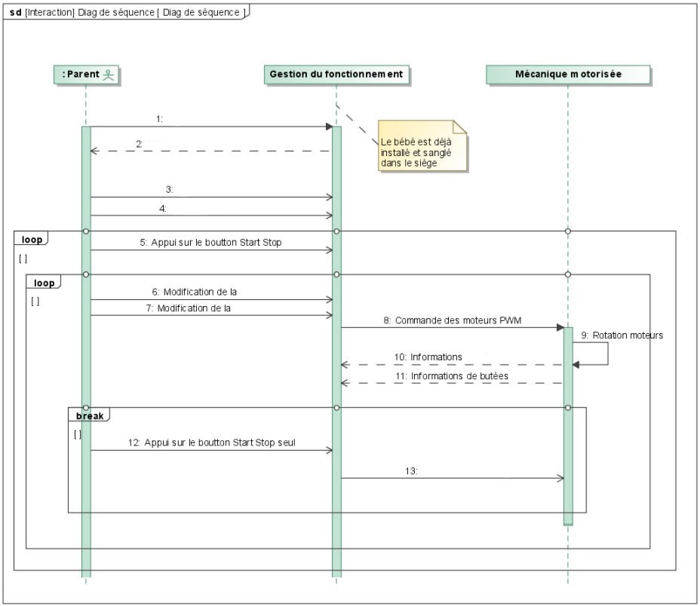This screenshot has height=606, width=700.
Task: Click reply '11: Informations de butées'
Action: point(451,376)
